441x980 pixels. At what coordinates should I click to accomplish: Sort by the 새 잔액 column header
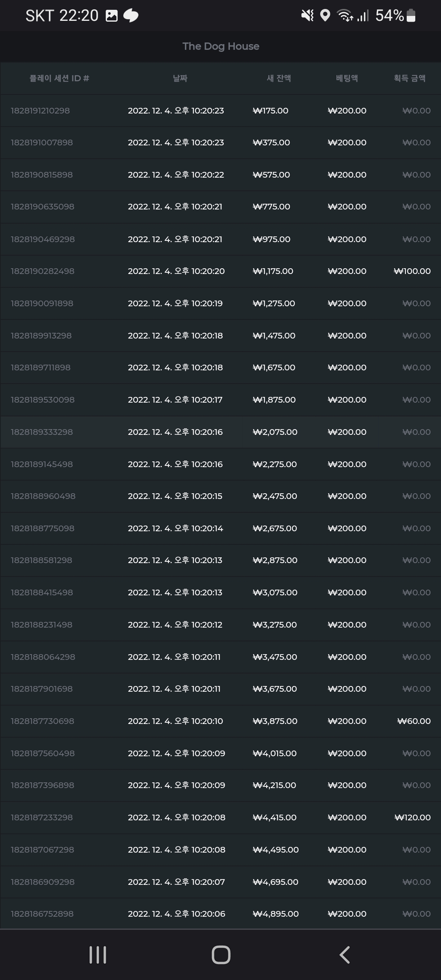tap(279, 78)
